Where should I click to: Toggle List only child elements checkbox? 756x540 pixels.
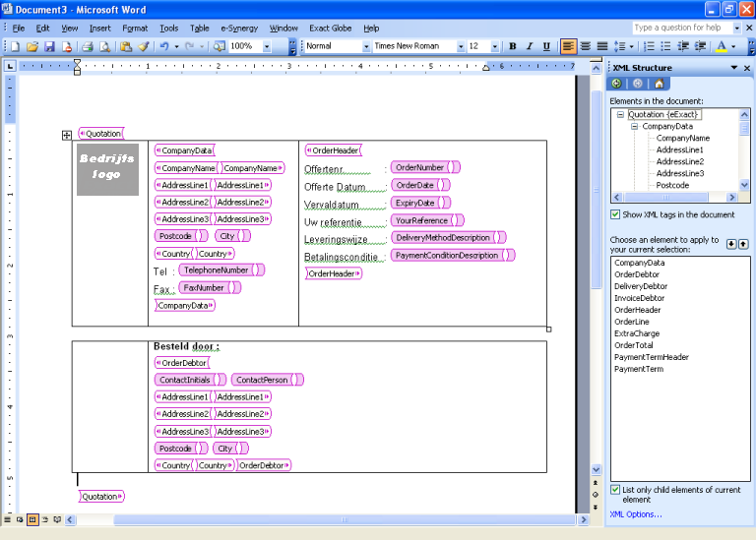pyautogui.click(x=615, y=489)
